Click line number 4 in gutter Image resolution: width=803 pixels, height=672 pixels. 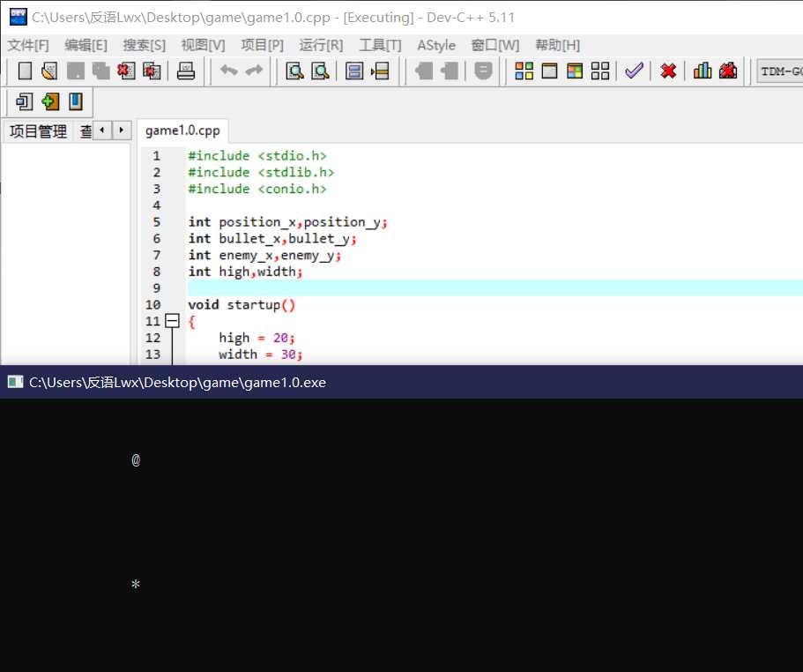[x=157, y=205]
